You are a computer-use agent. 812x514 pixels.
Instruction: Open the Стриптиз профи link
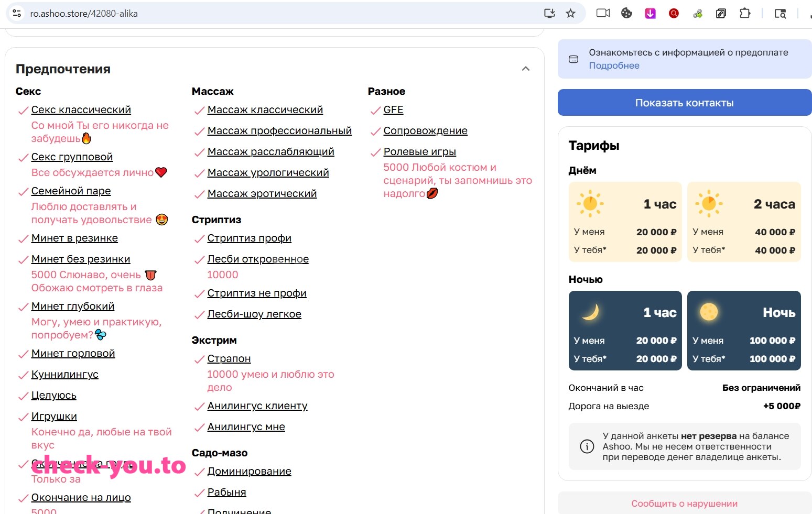tap(249, 238)
